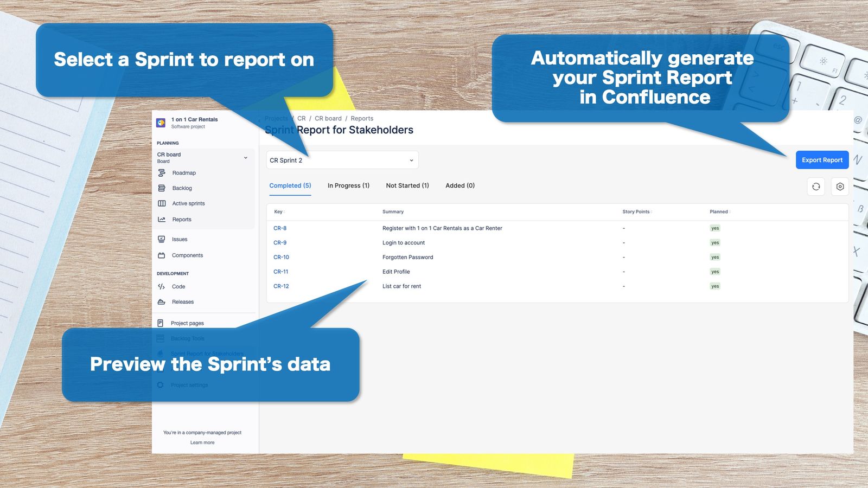Viewport: 868px width, 488px height.
Task: Switch to the Not Started (1) tab
Action: [407, 185]
